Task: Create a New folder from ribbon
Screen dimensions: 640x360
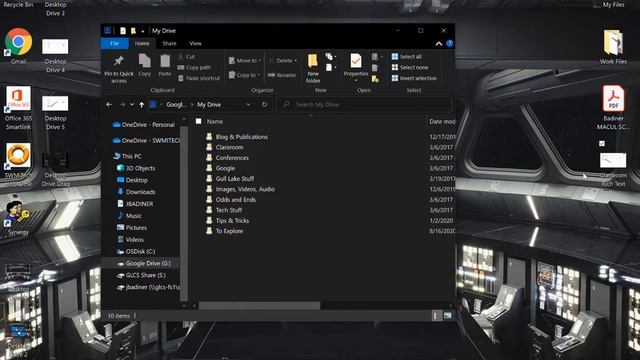Action: (x=313, y=69)
